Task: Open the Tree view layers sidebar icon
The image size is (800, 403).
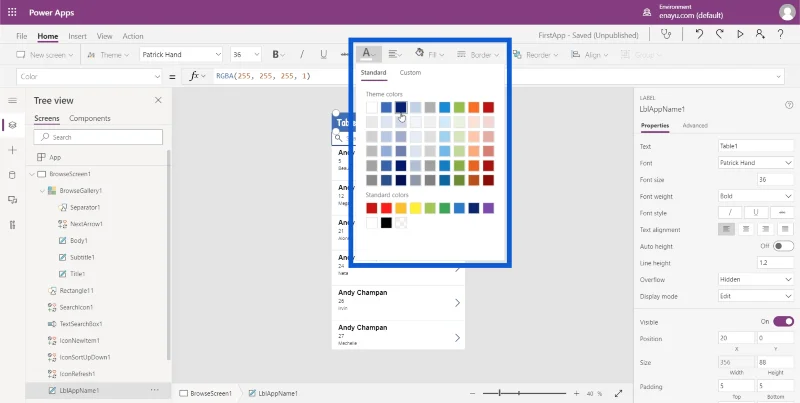Action: tap(13, 125)
